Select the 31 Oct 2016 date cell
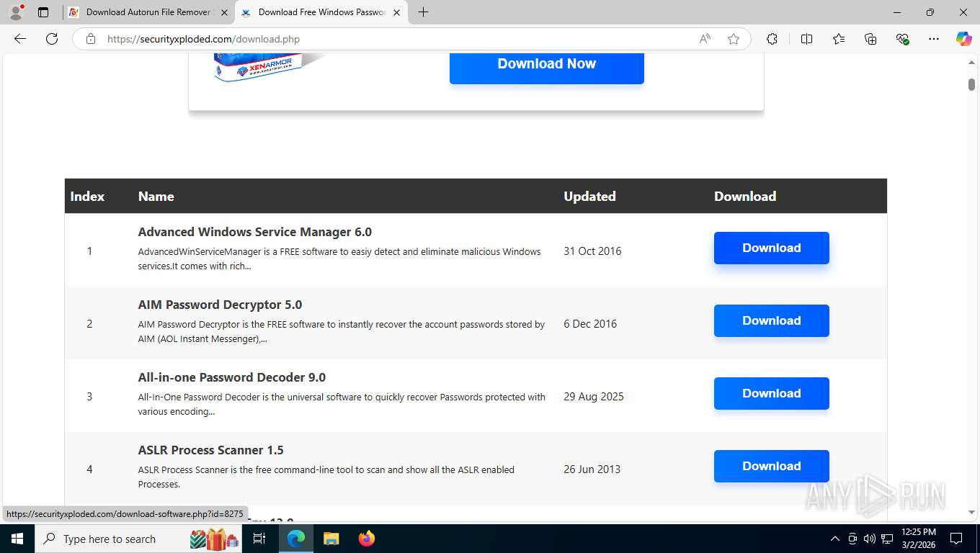This screenshot has height=553, width=980. 592,251
